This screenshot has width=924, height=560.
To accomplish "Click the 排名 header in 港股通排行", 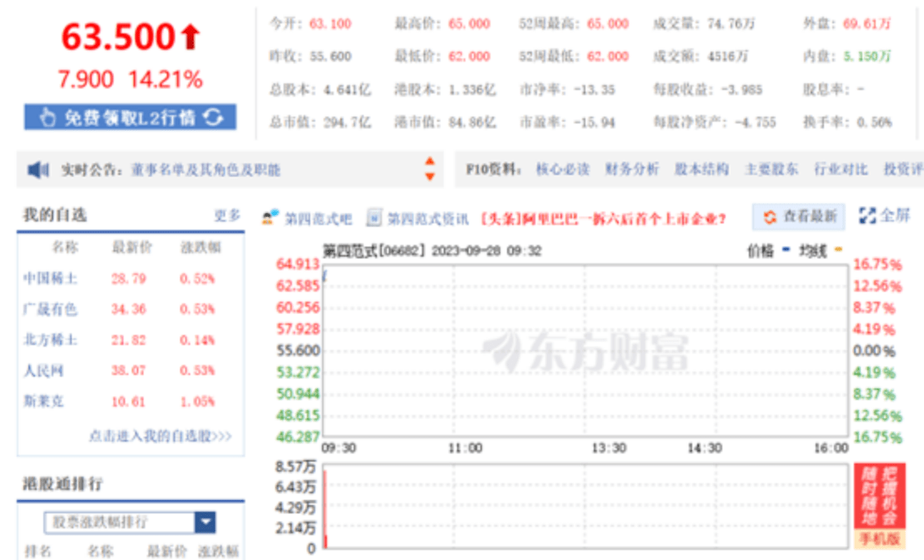I will coord(38,551).
